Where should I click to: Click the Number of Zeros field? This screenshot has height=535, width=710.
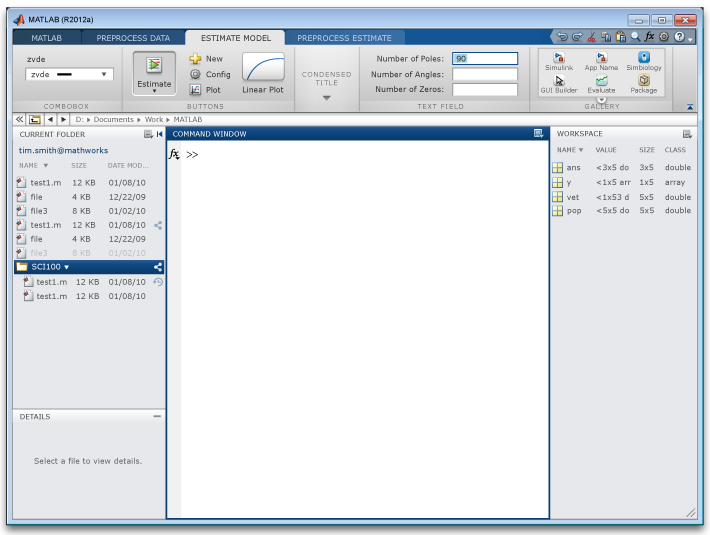pyautogui.click(x=485, y=90)
